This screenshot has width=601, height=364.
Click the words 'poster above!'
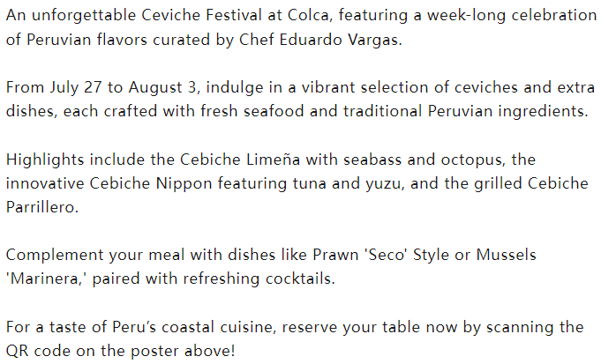183,352
